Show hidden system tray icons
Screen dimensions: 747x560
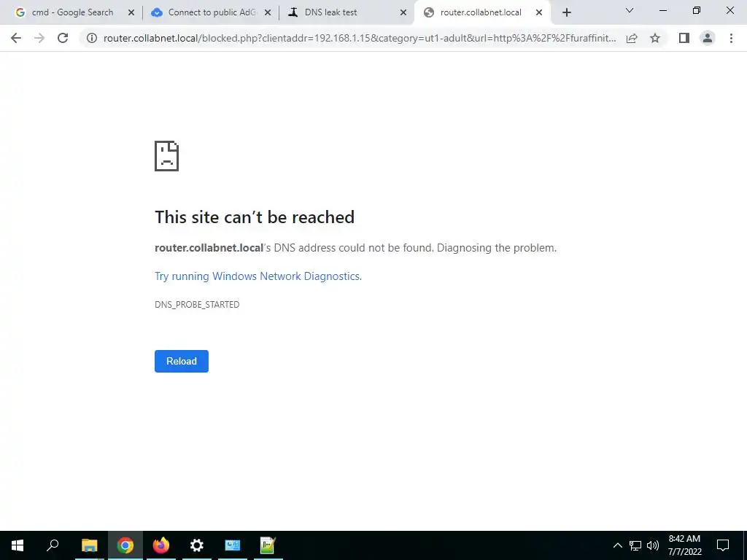pyautogui.click(x=617, y=545)
